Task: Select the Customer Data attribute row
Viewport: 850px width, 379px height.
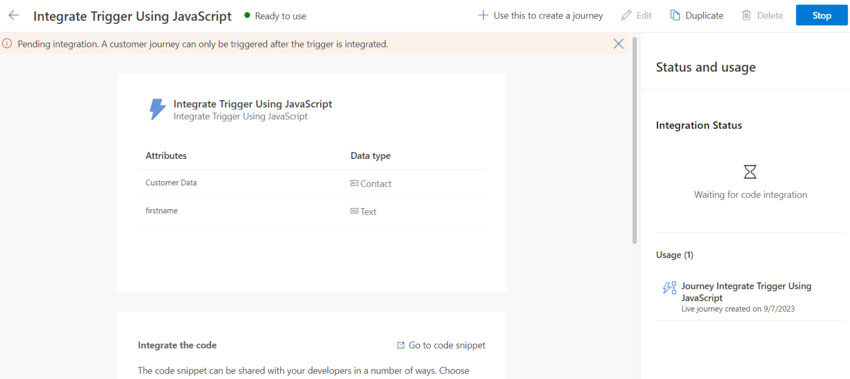Action: tap(312, 183)
